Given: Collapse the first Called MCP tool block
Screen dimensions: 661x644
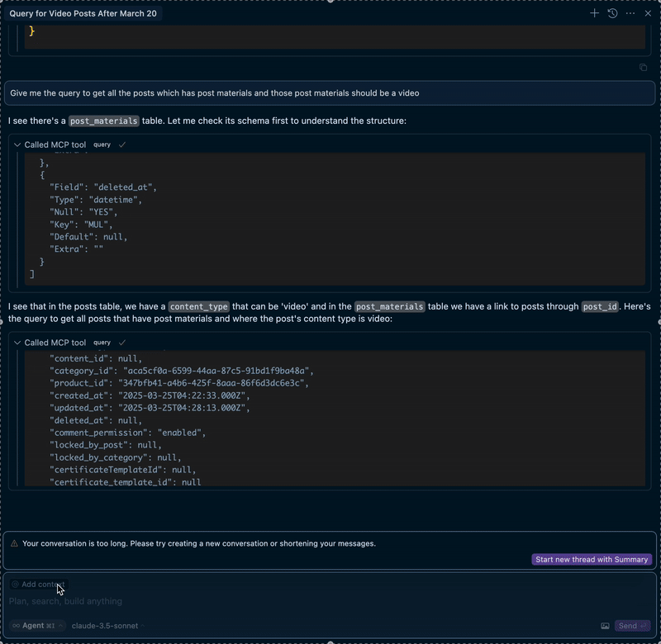Looking at the screenshot, I should pyautogui.click(x=17, y=145).
